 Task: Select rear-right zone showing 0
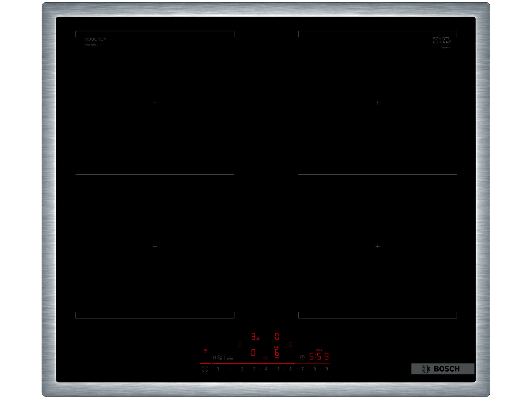(x=277, y=337)
